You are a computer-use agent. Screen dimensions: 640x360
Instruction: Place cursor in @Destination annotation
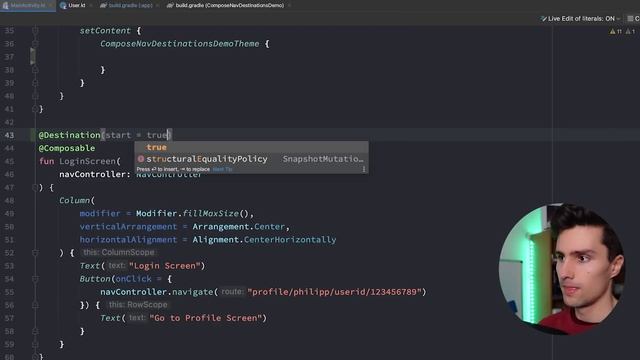[x=69, y=135]
